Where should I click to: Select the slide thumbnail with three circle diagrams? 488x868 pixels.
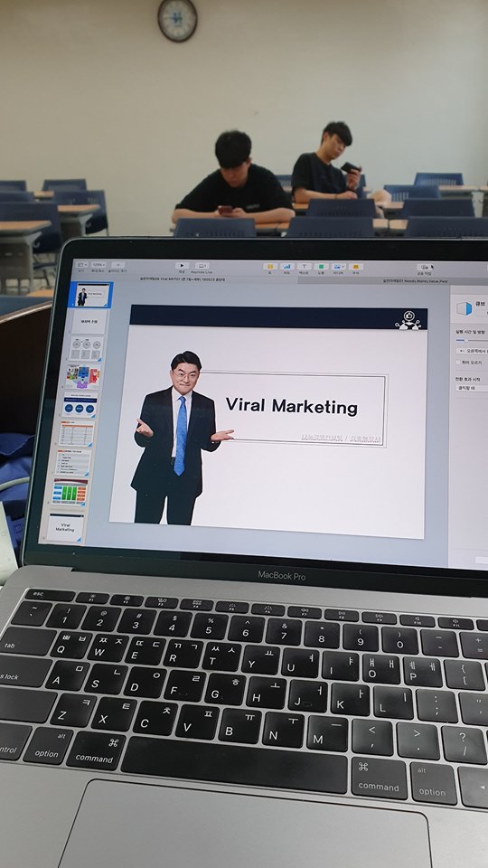tap(87, 349)
